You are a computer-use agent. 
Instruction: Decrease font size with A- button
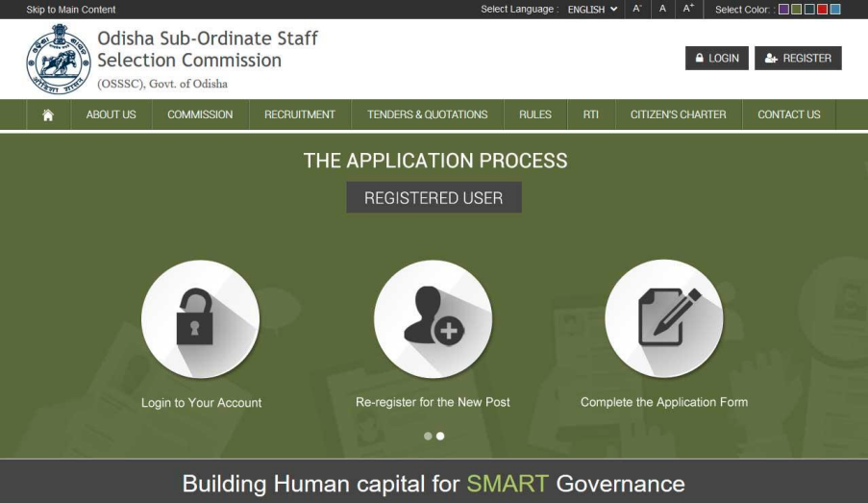[637, 9]
